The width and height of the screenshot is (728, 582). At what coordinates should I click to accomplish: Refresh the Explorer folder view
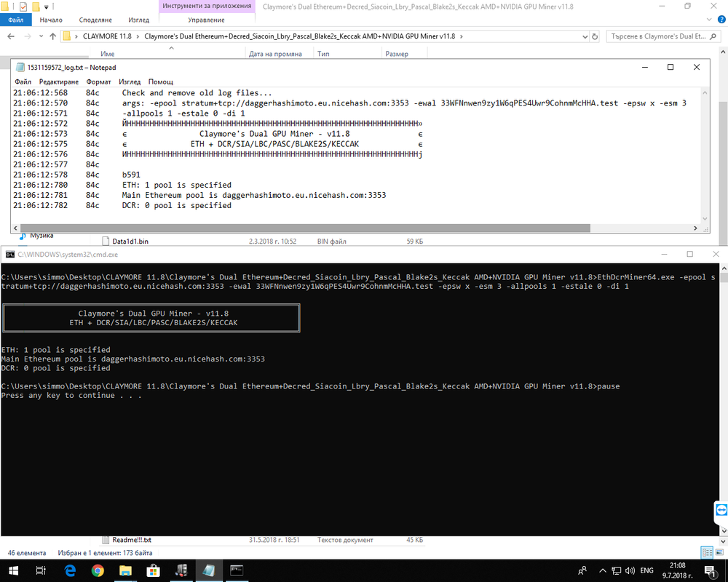coord(595,36)
